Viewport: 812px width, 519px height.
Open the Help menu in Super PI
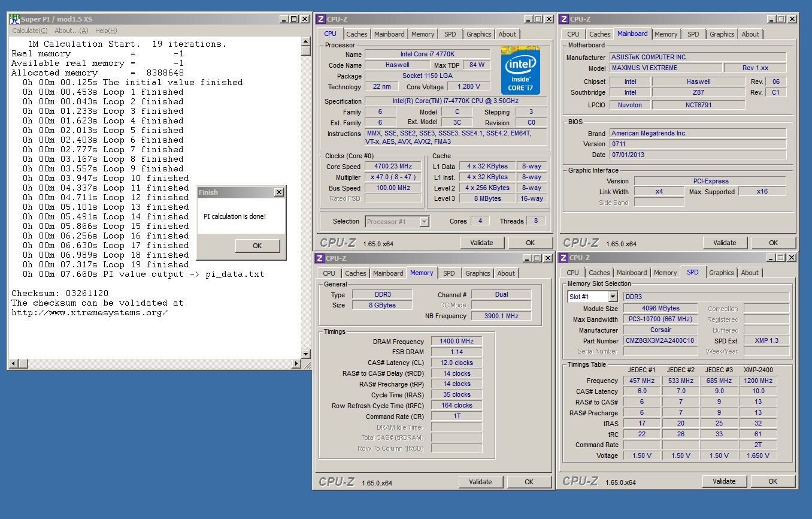[x=106, y=31]
